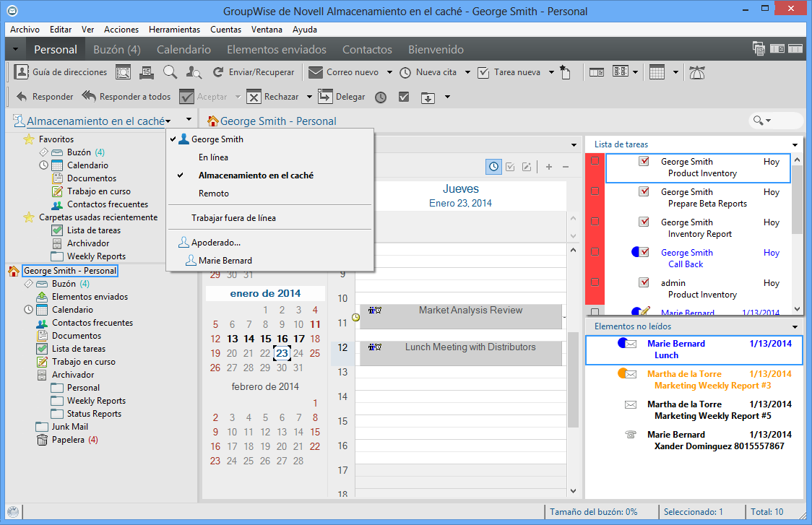The width and height of the screenshot is (812, 525).
Task: Open the Tarea nueva dropdown arrow
Action: pyautogui.click(x=551, y=72)
